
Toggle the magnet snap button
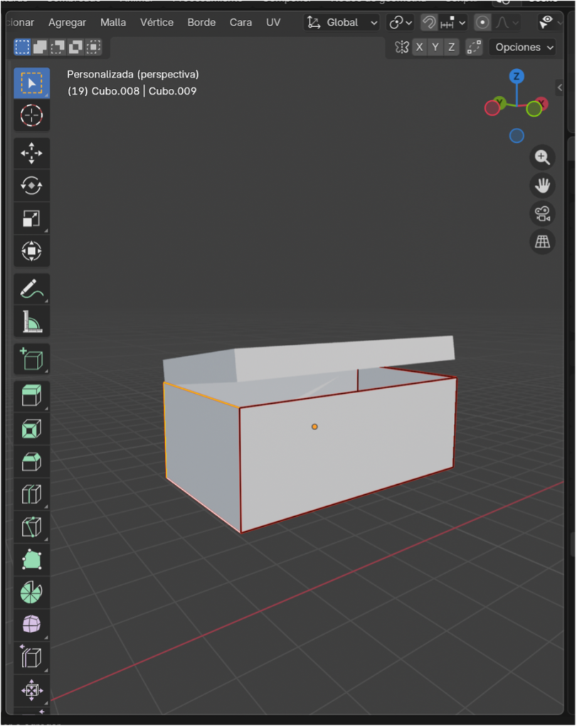point(429,23)
